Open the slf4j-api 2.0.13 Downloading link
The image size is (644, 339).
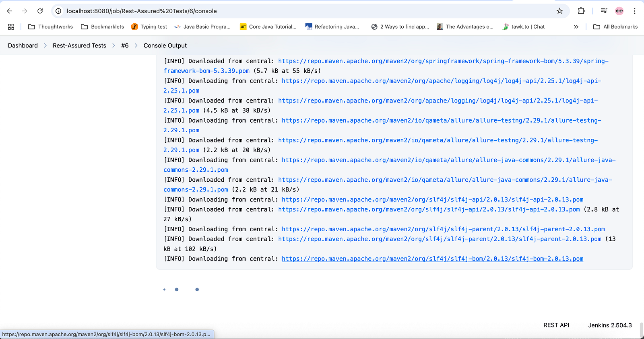click(x=432, y=199)
